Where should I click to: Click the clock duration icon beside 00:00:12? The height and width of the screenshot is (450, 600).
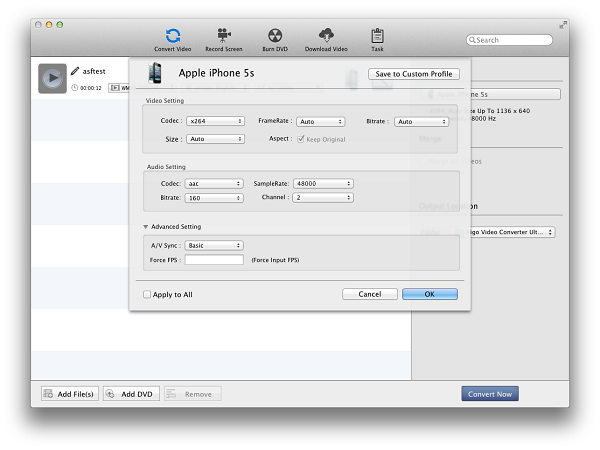75,88
